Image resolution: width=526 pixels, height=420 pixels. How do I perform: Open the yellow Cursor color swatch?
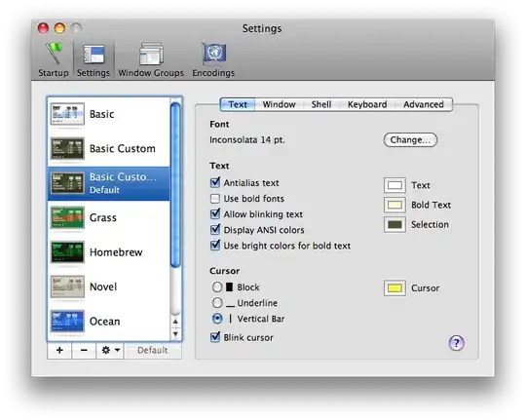tap(394, 288)
